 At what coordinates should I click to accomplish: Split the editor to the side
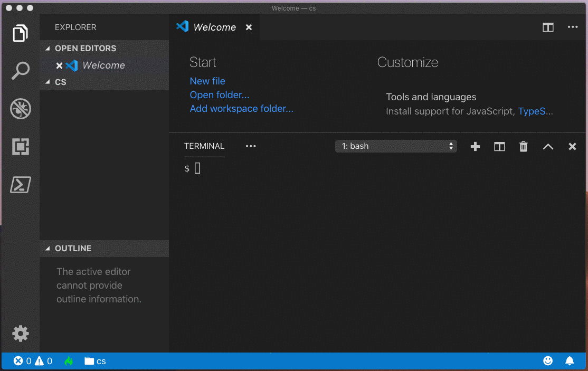(548, 27)
